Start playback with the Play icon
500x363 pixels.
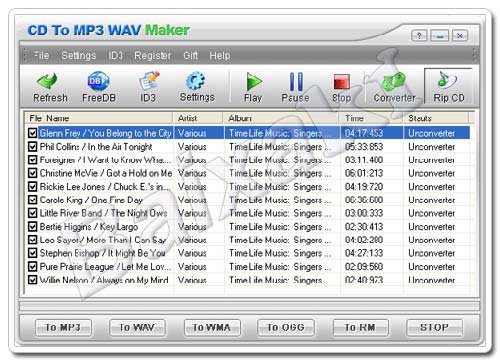(x=253, y=87)
